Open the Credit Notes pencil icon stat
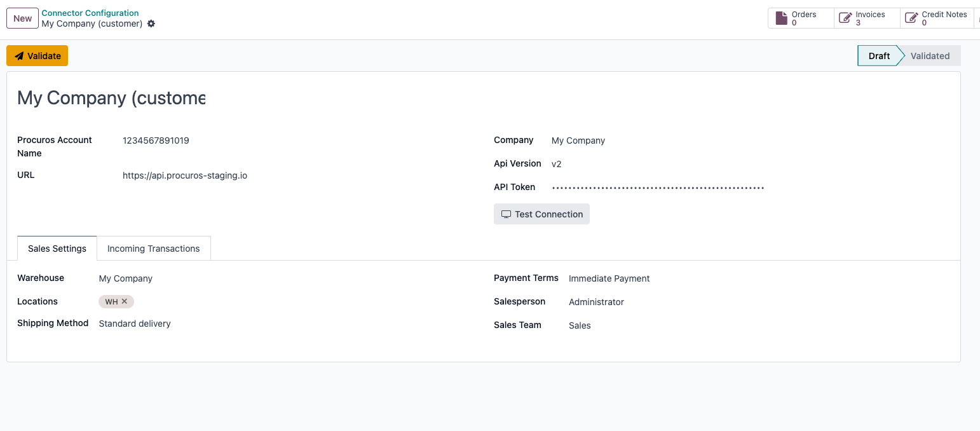Viewport: 980px width, 431px height. coord(911,18)
